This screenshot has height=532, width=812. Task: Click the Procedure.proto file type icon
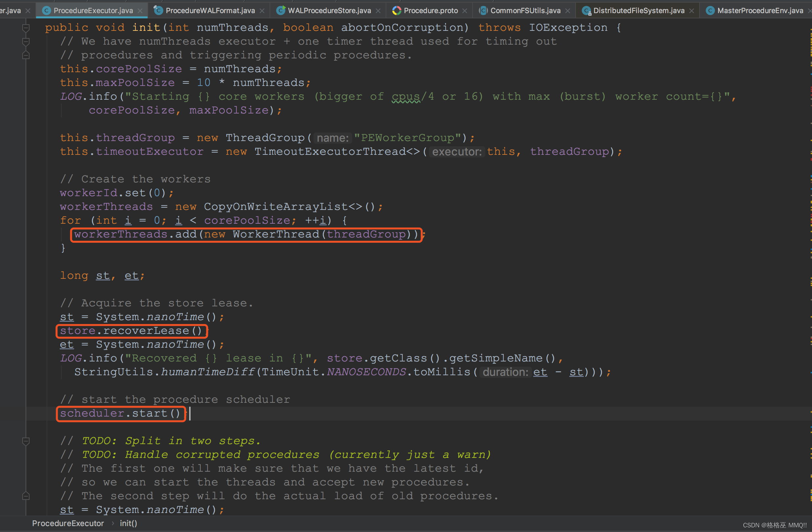click(x=396, y=10)
